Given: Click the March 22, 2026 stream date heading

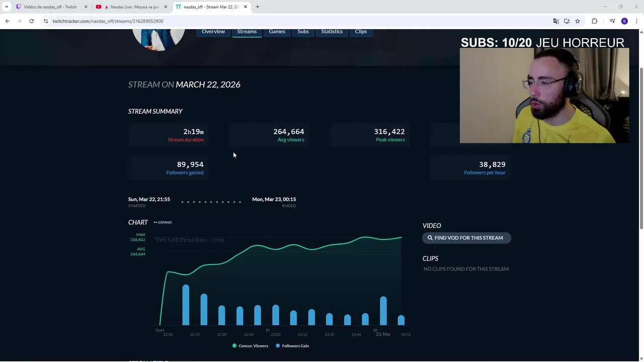Looking at the screenshot, I should tap(208, 84).
